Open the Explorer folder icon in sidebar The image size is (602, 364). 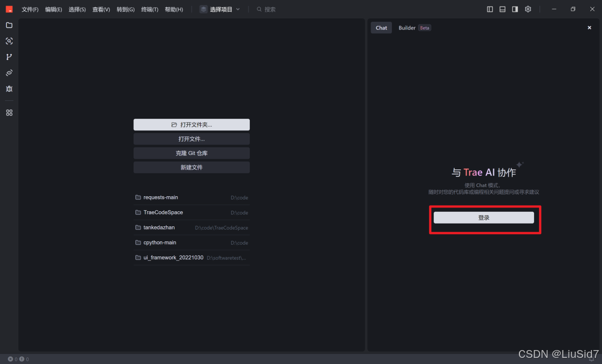coord(9,25)
